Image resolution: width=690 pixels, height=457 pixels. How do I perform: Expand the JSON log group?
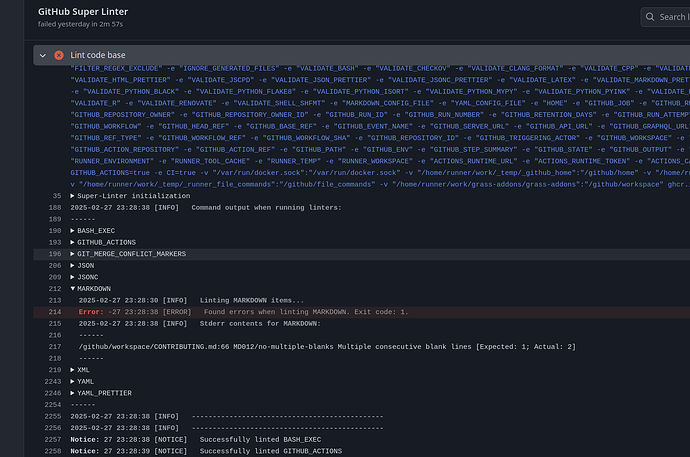click(x=82, y=266)
